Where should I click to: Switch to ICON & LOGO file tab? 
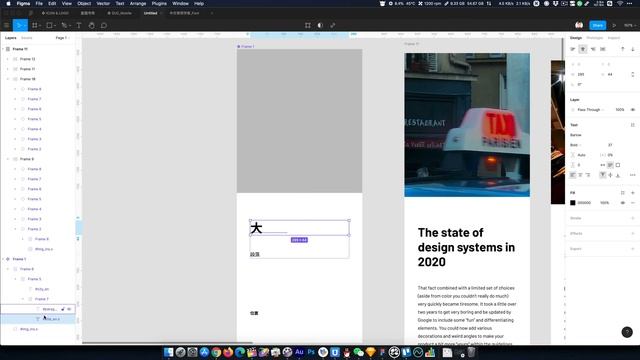point(55,13)
